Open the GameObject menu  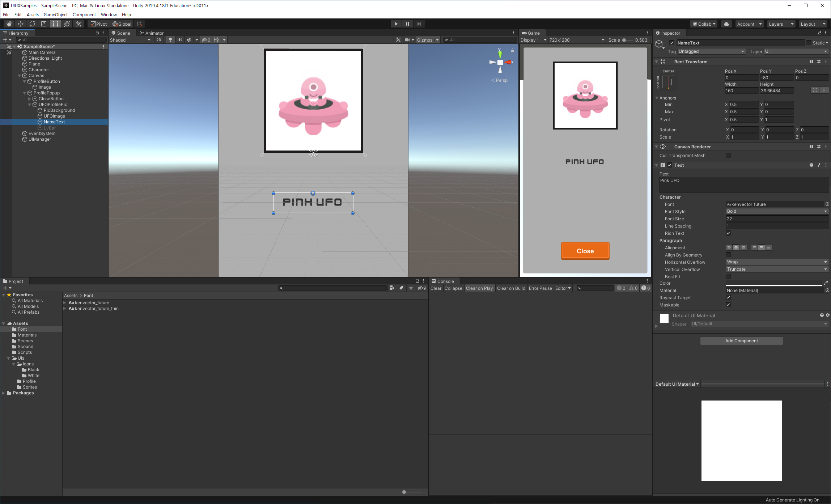point(55,14)
